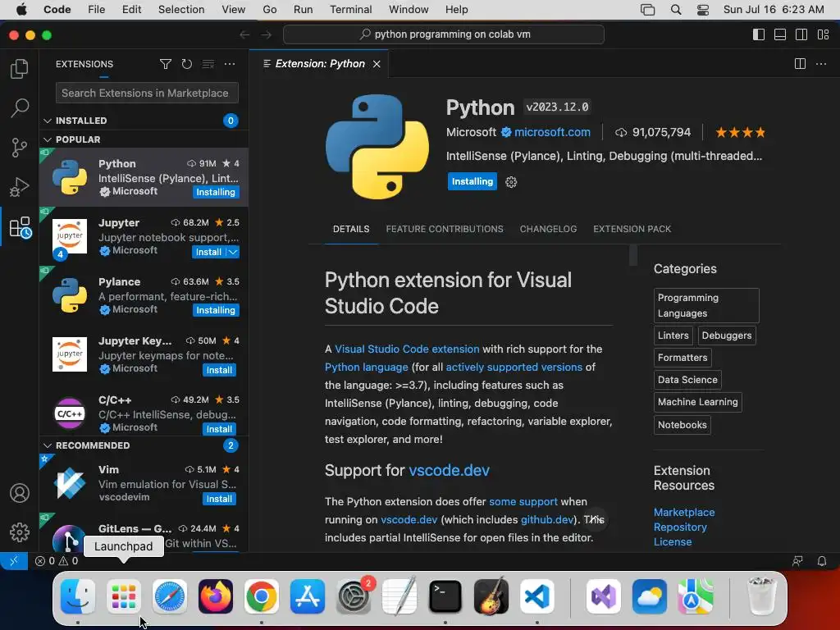Go forward with navigation arrow

(267, 34)
